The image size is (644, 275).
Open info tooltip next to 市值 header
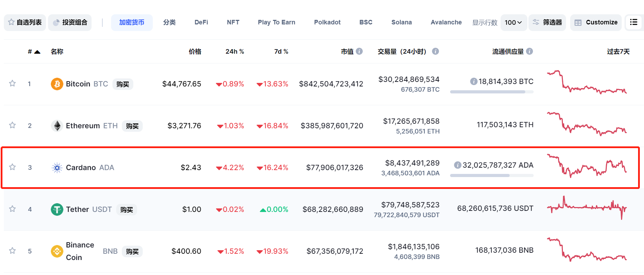pyautogui.click(x=359, y=51)
